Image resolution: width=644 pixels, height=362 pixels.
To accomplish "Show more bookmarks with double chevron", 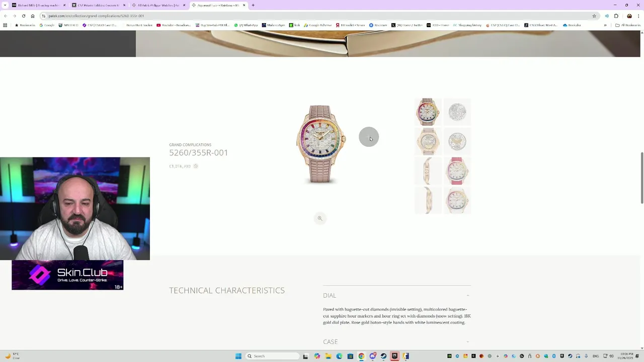I will 605,25.
